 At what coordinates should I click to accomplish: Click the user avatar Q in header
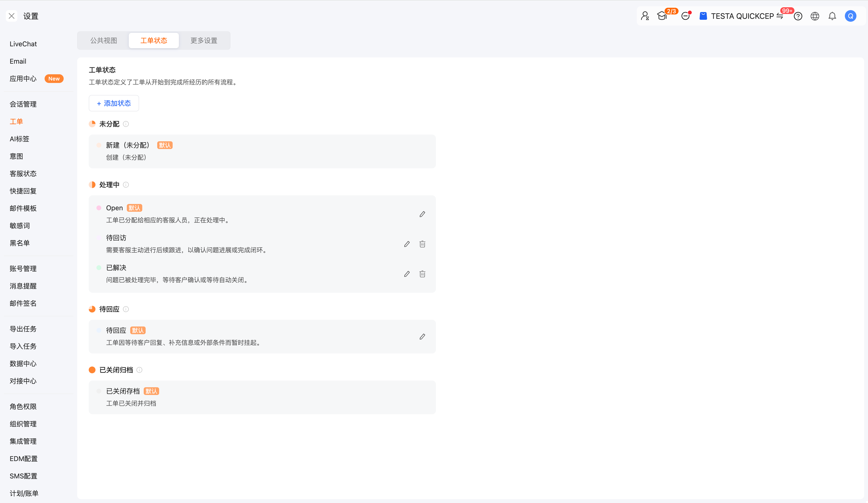tap(850, 16)
